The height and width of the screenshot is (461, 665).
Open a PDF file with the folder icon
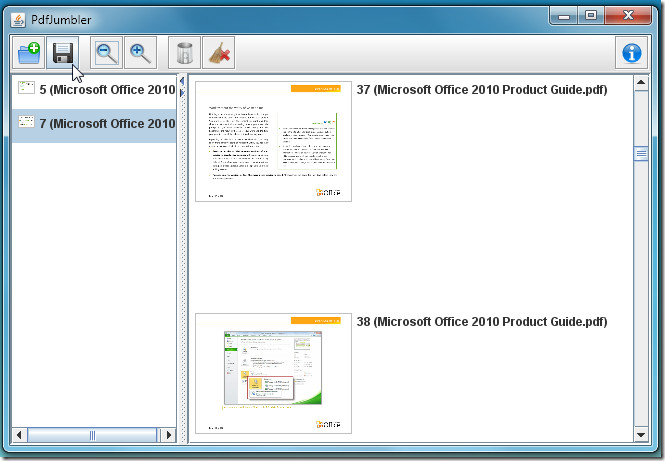click(x=28, y=53)
